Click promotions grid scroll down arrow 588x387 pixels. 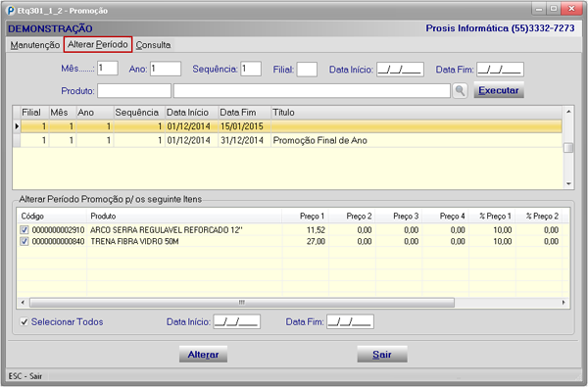568,184
